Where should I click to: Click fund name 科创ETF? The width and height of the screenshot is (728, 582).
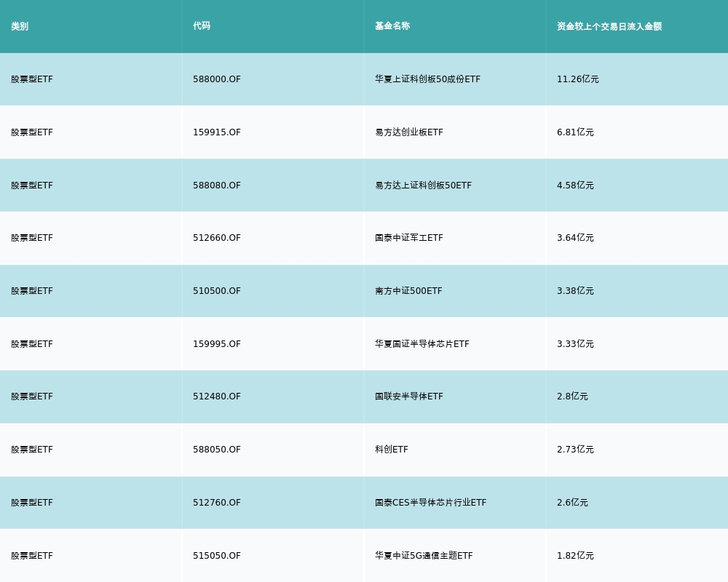coord(392,450)
